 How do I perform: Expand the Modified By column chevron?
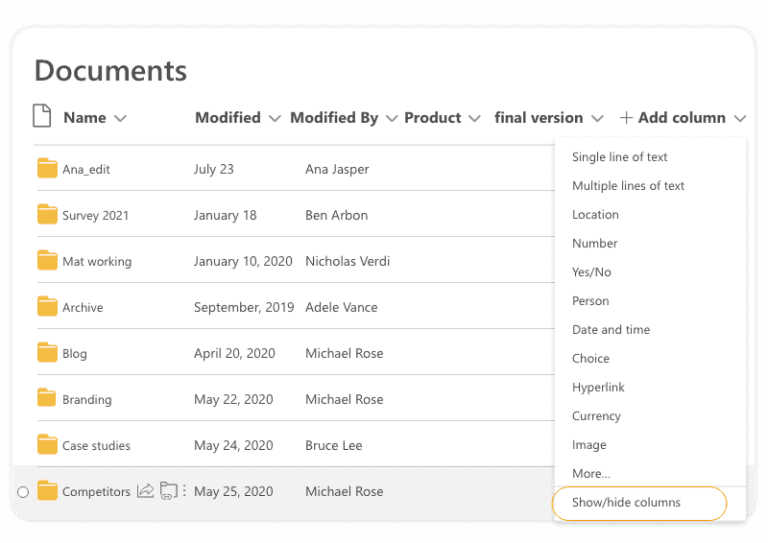pos(391,118)
